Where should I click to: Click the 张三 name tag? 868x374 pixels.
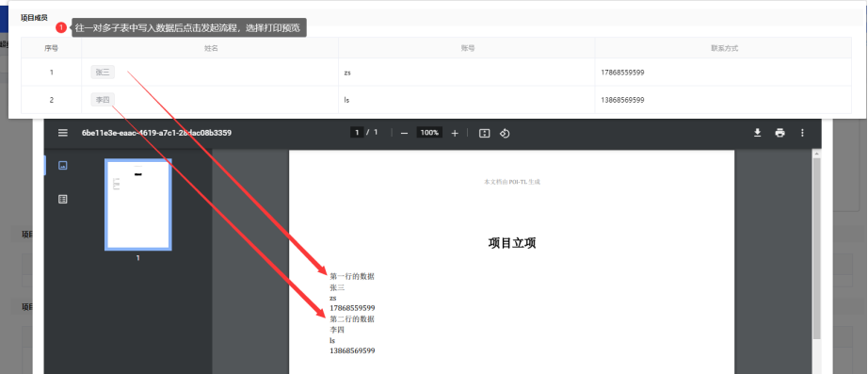(x=103, y=72)
